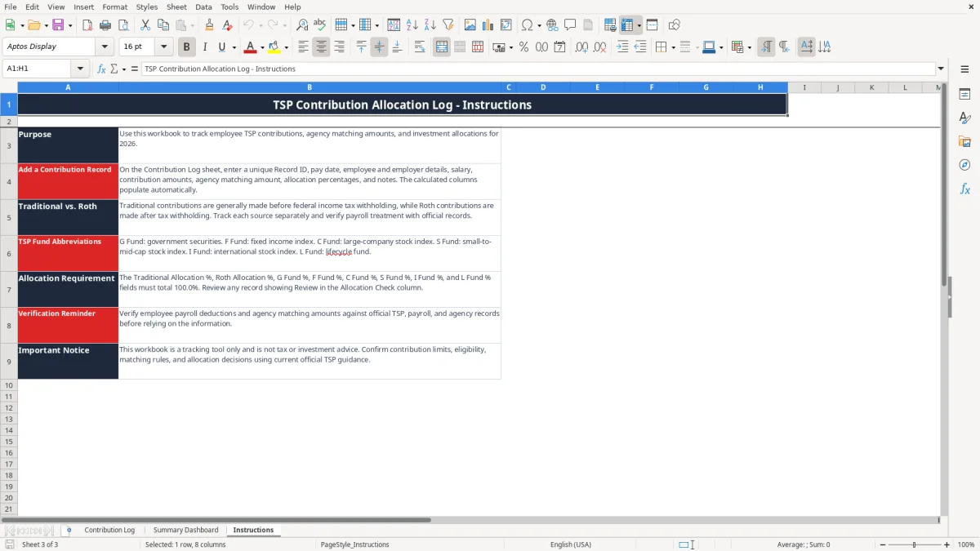Viewport: 980px width, 551px height.
Task: Click PageStyle_Instructions in status bar
Action: [354, 544]
